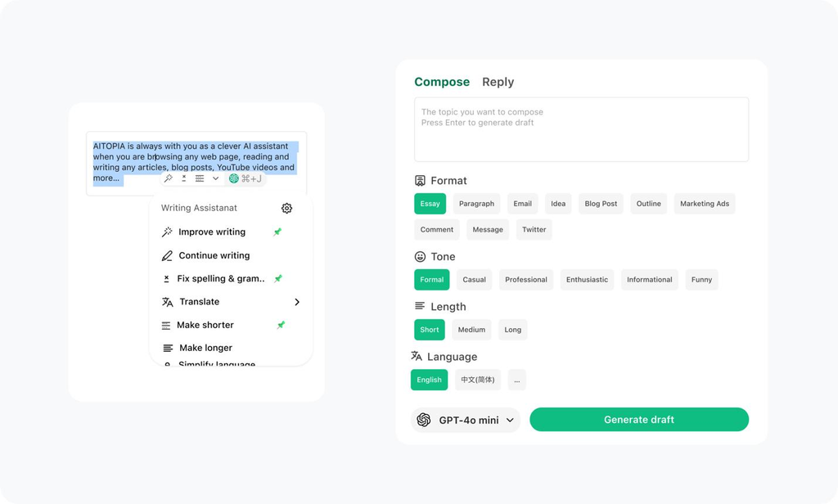Click the pin icon beside Fix spelling
838x504 pixels.
coord(278,278)
